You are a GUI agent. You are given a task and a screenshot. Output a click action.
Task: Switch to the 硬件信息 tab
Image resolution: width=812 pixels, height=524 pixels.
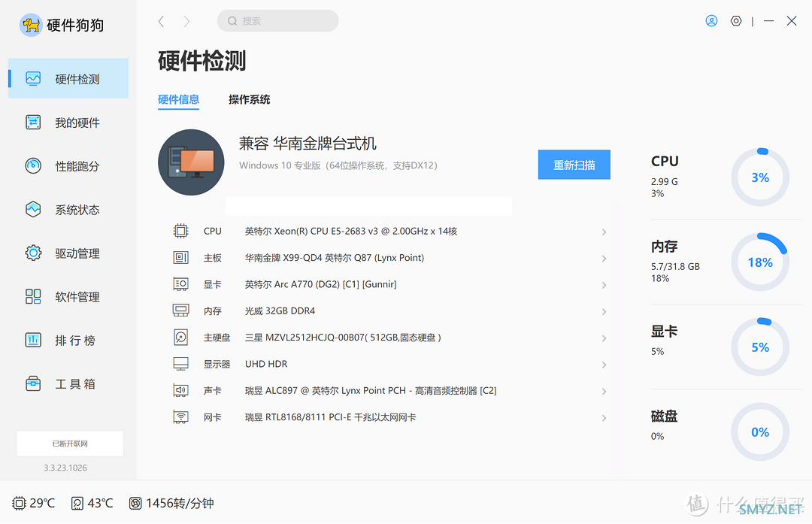178,99
